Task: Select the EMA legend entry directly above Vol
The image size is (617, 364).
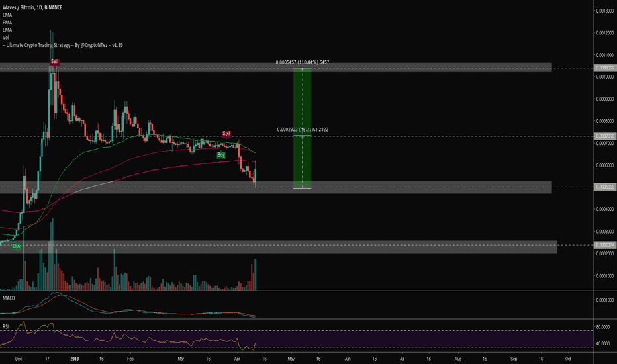Action: click(7, 30)
